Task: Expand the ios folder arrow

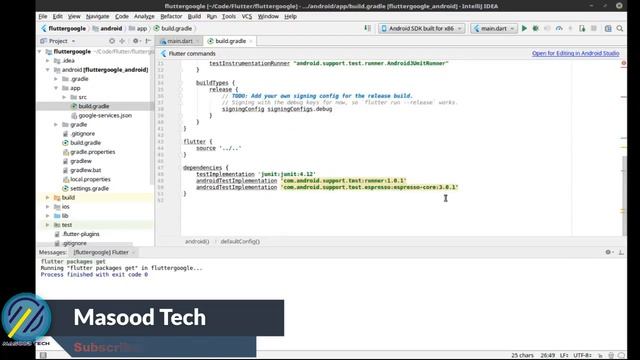Action: coord(48,207)
